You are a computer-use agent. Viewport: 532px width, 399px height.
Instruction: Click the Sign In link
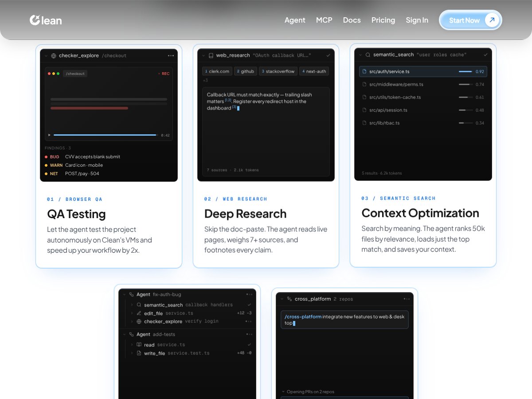[x=417, y=20]
